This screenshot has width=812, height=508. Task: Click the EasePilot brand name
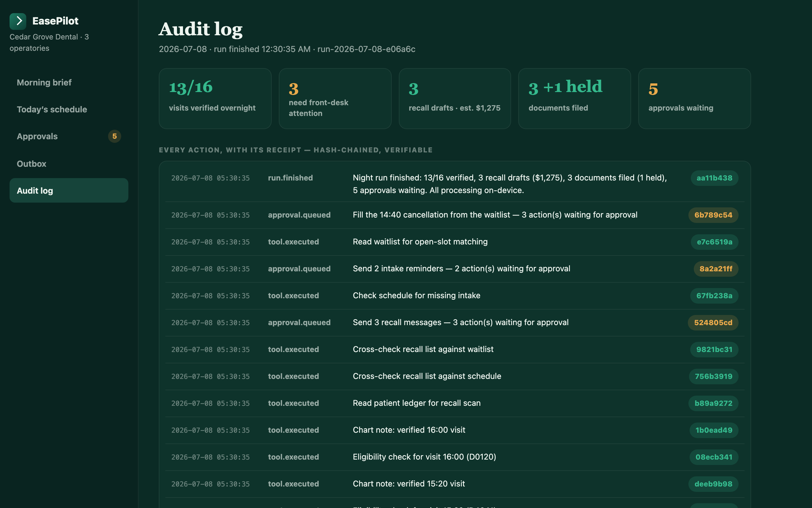pos(55,21)
